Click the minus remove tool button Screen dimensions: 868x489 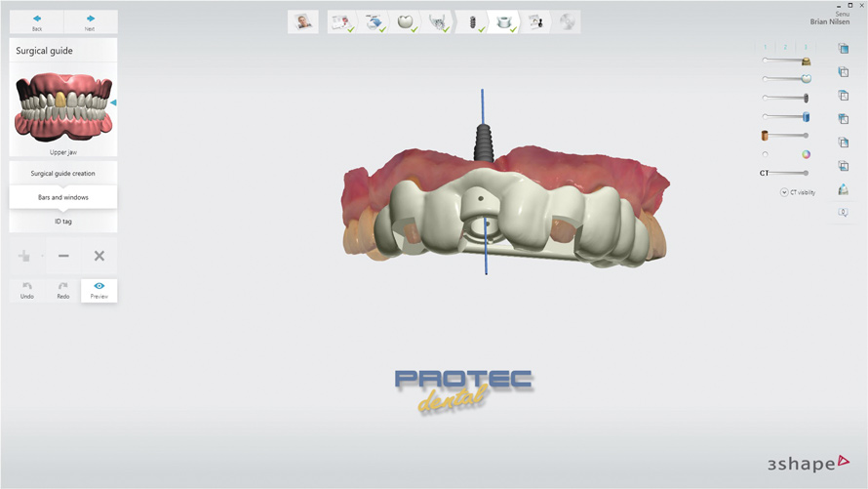63,256
